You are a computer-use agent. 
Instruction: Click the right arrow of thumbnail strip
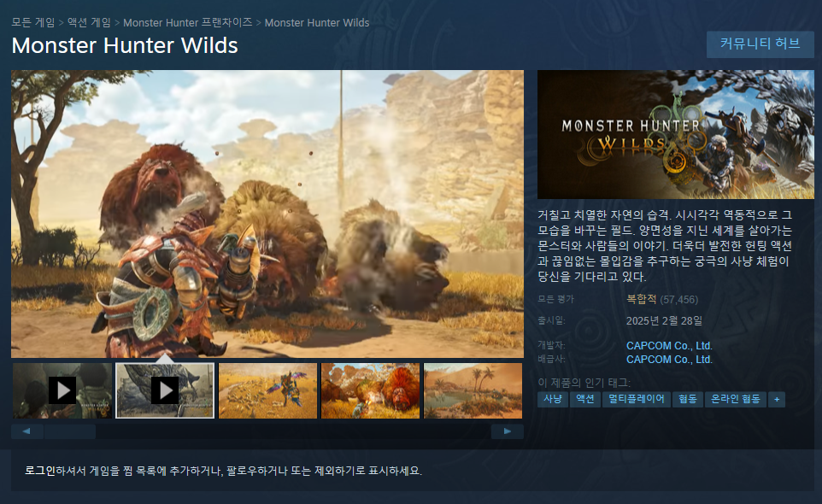coord(507,431)
